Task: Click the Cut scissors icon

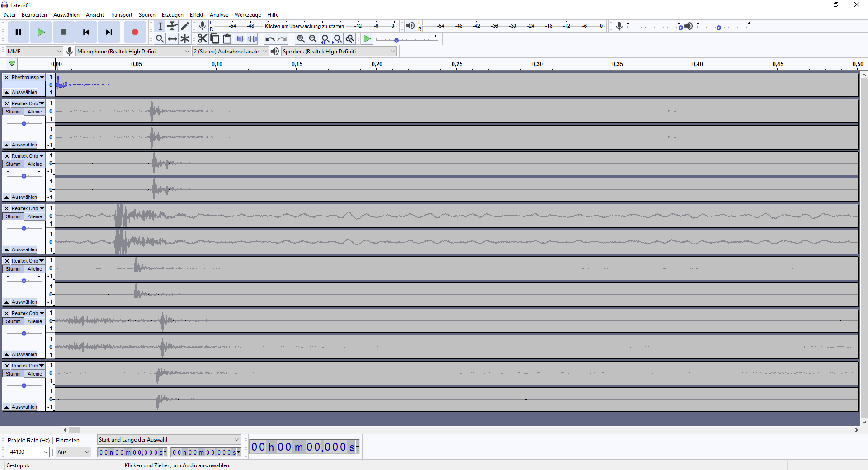Action: (203, 39)
